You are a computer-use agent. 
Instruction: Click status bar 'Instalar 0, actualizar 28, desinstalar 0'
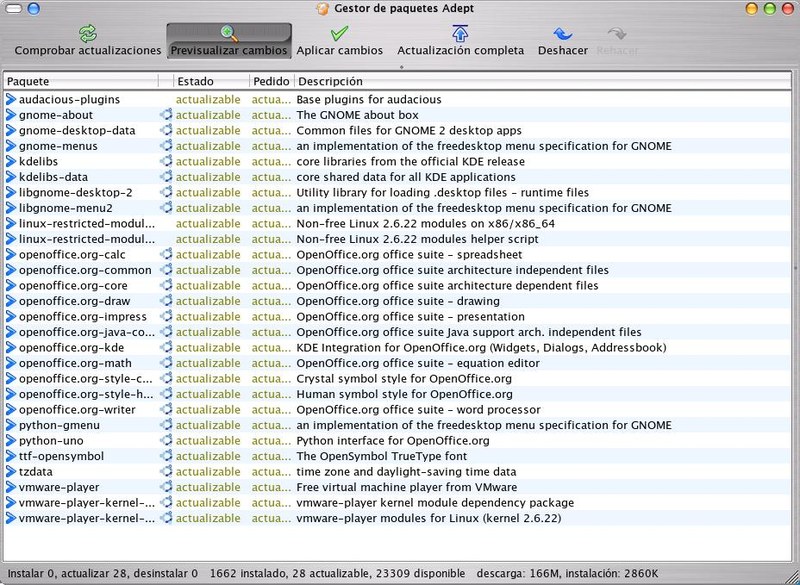(103, 573)
